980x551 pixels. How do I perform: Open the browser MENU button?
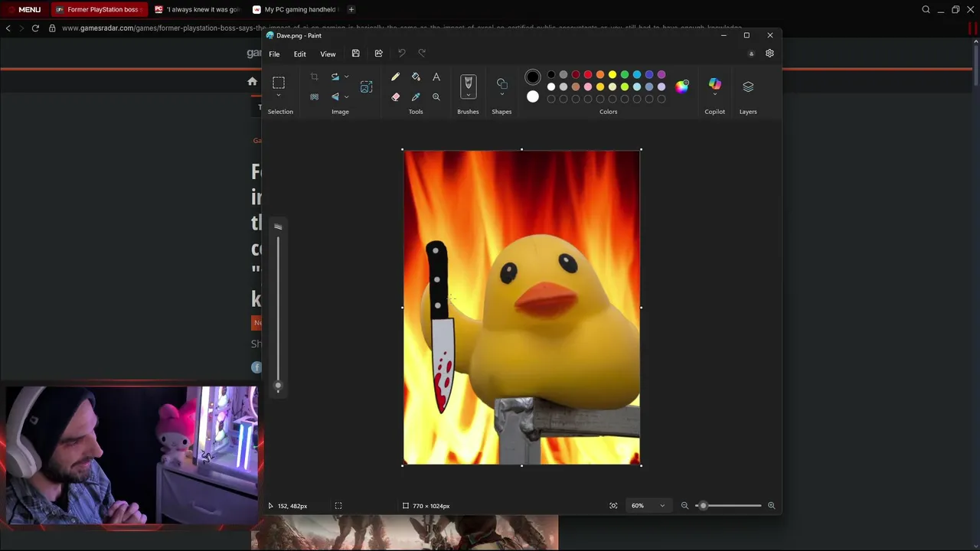[23, 10]
